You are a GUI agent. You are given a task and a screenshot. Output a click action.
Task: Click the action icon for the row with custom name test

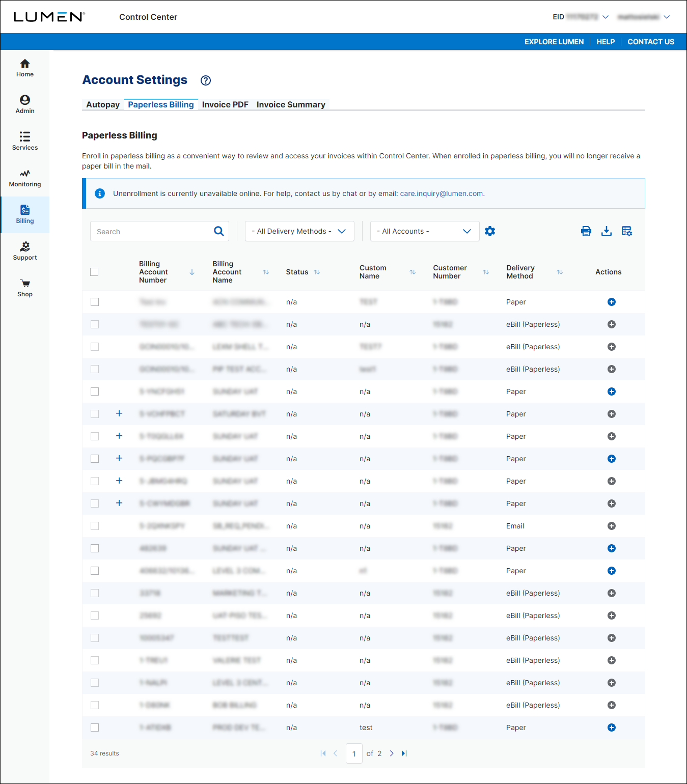(612, 727)
